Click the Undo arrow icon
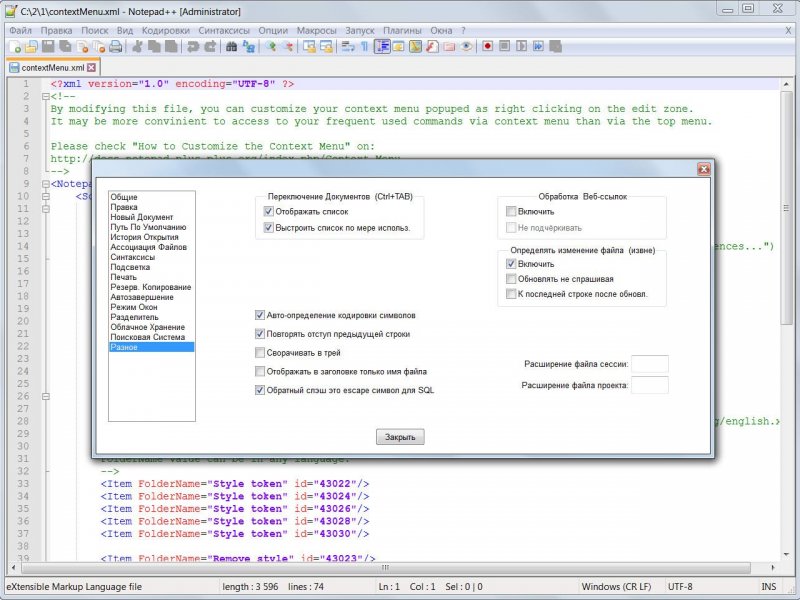The image size is (800, 600). coord(192,47)
